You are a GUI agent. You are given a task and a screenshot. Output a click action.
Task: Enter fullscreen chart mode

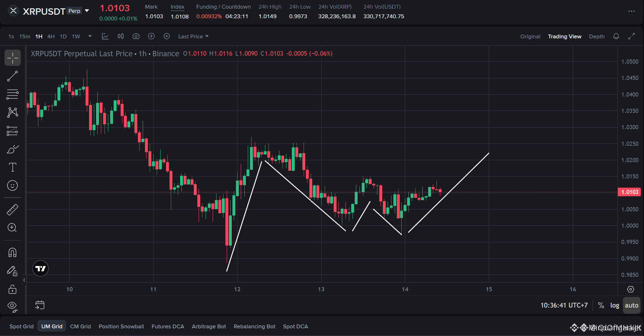tap(632, 36)
